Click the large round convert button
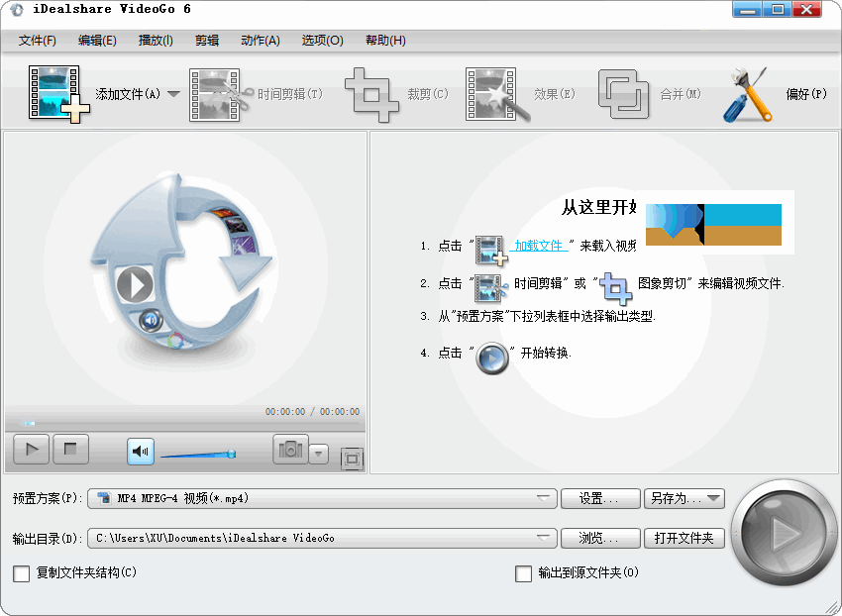This screenshot has width=842, height=616. tap(784, 533)
